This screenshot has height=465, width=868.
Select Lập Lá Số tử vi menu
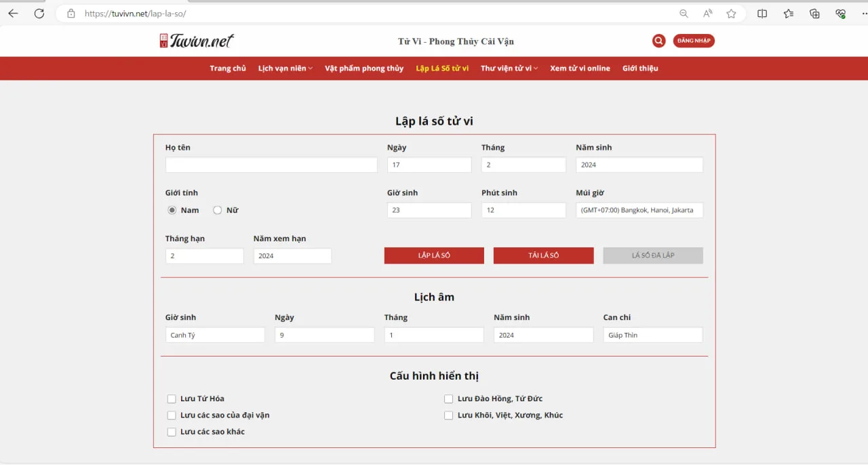442,68
